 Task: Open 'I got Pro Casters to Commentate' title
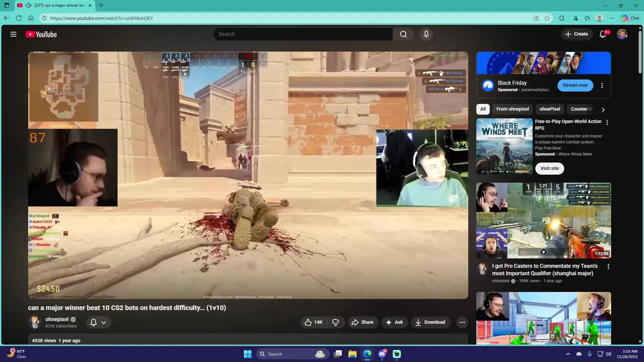point(545,269)
